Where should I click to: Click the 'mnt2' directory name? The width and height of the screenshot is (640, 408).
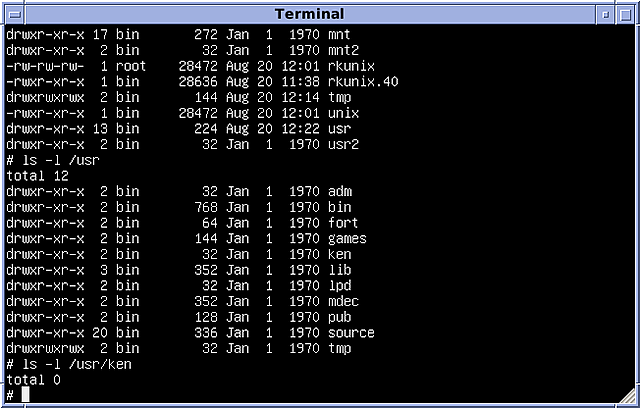tap(343, 50)
